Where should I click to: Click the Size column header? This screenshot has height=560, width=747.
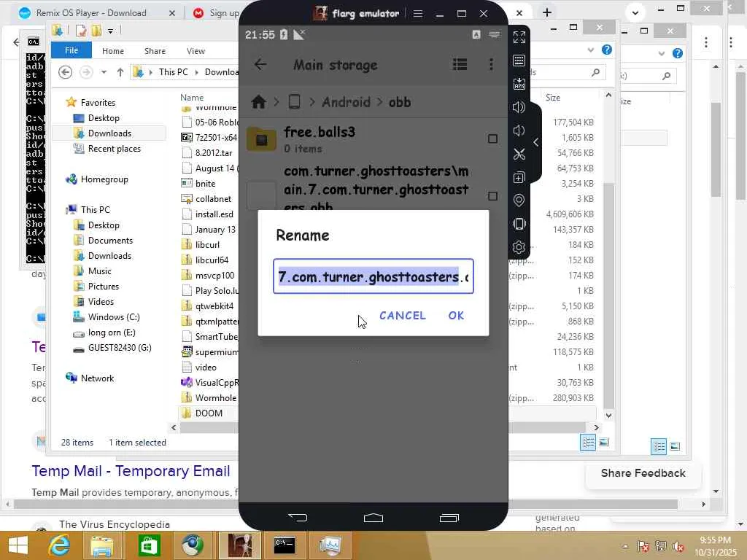pyautogui.click(x=553, y=98)
